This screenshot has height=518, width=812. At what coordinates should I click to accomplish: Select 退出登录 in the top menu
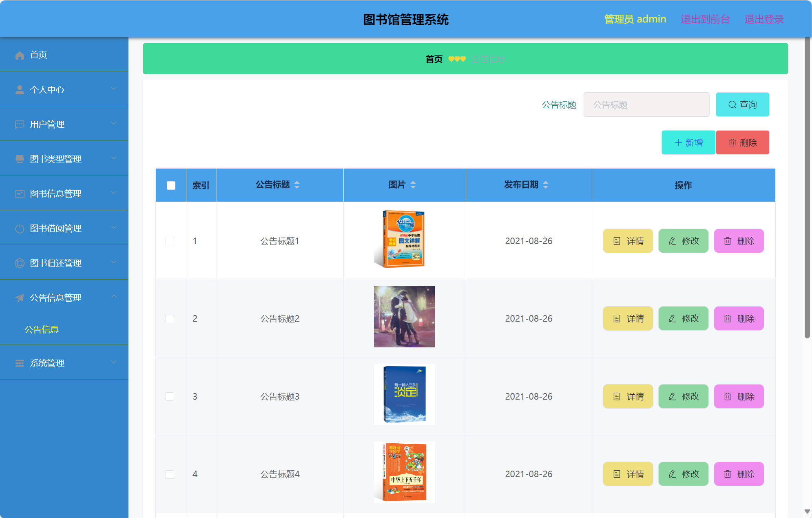764,19
